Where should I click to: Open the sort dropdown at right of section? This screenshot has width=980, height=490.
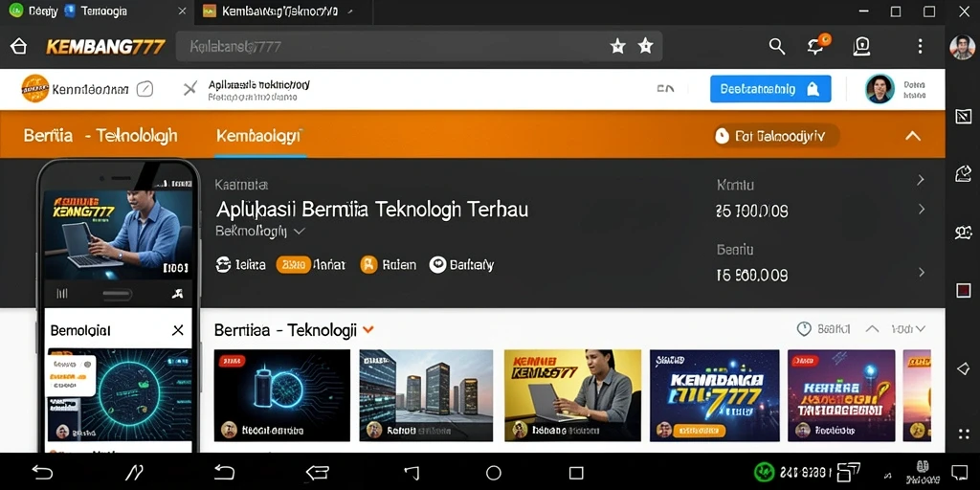tap(908, 329)
